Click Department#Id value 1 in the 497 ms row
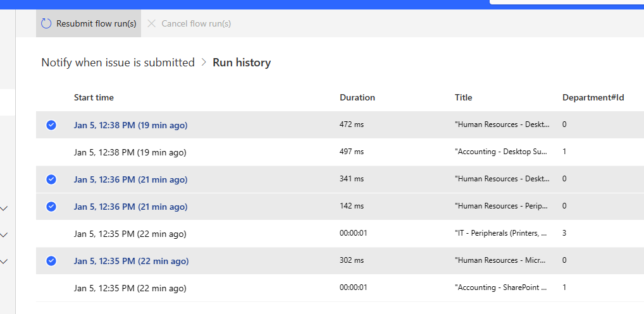The image size is (644, 314). 564,152
